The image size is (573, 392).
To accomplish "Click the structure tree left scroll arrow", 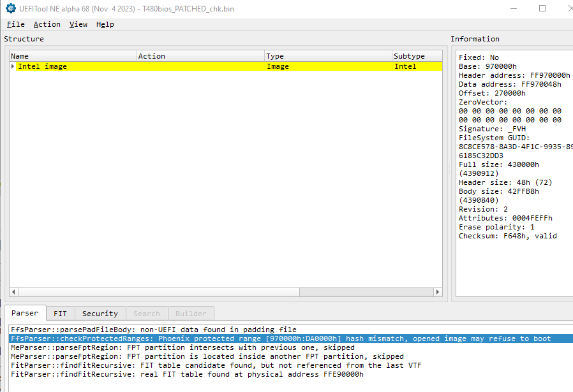I will coord(13,292).
